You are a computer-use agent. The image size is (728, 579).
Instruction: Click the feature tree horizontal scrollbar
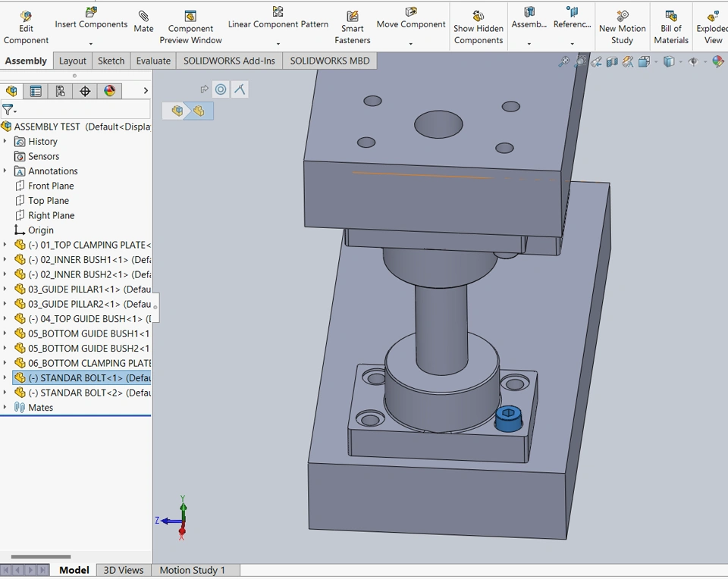41,557
